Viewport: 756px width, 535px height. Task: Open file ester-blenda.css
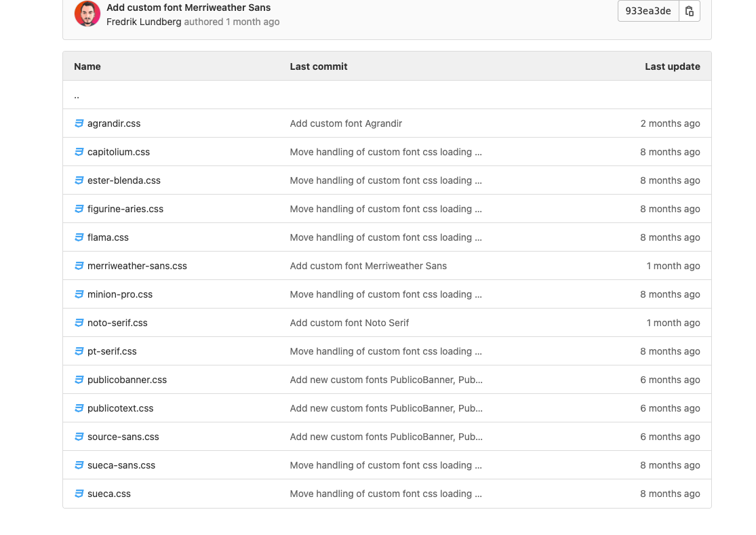pos(124,180)
